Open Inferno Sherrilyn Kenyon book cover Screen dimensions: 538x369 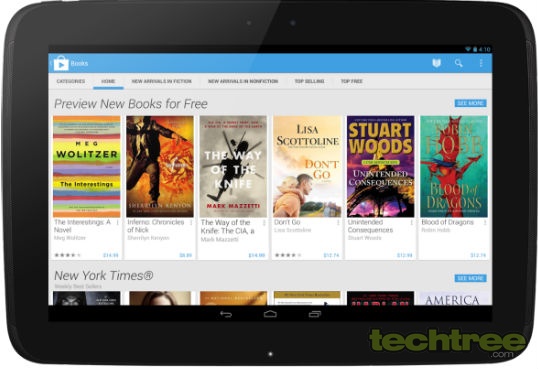click(x=160, y=166)
